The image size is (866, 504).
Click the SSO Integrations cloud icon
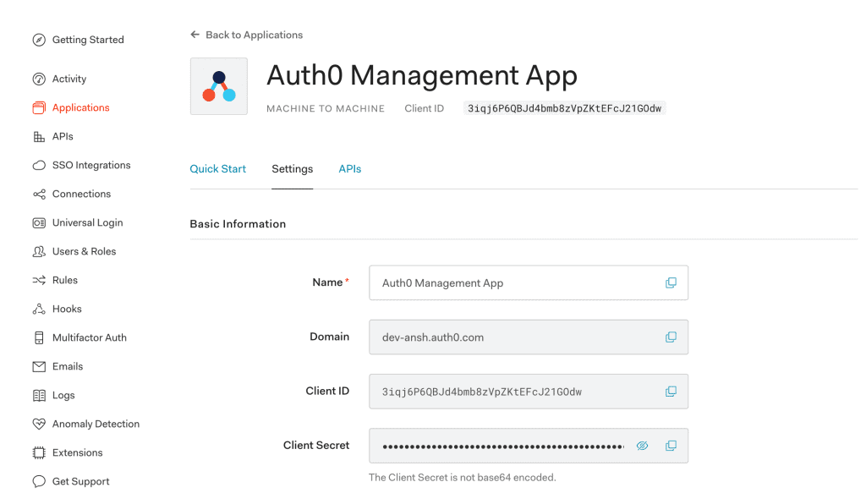pos(39,165)
